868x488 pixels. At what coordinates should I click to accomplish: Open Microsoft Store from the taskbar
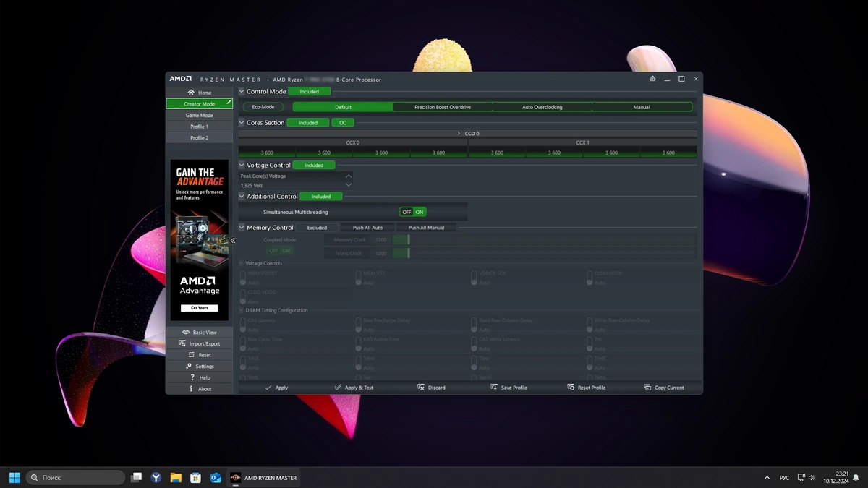(195, 477)
